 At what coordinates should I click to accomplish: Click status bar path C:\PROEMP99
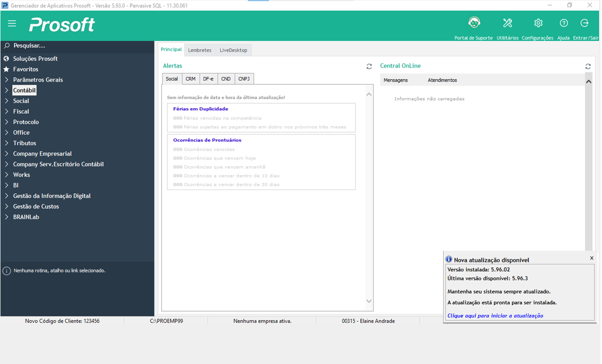pyautogui.click(x=166, y=321)
